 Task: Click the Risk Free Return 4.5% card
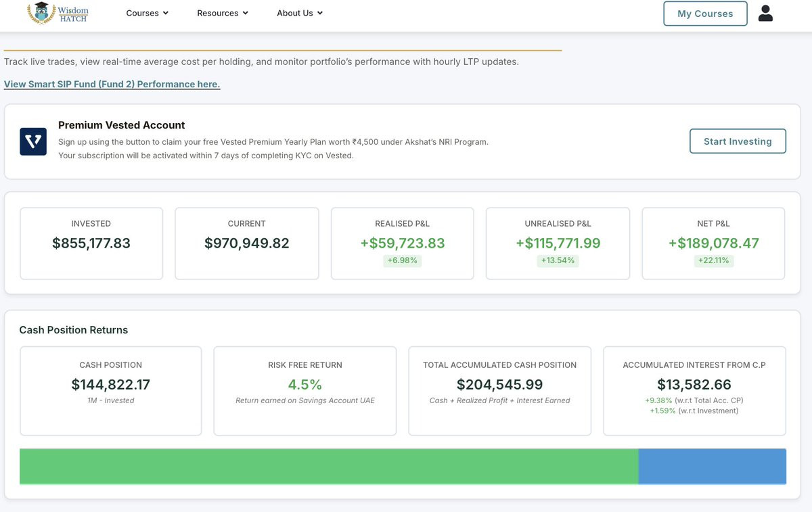(x=305, y=391)
